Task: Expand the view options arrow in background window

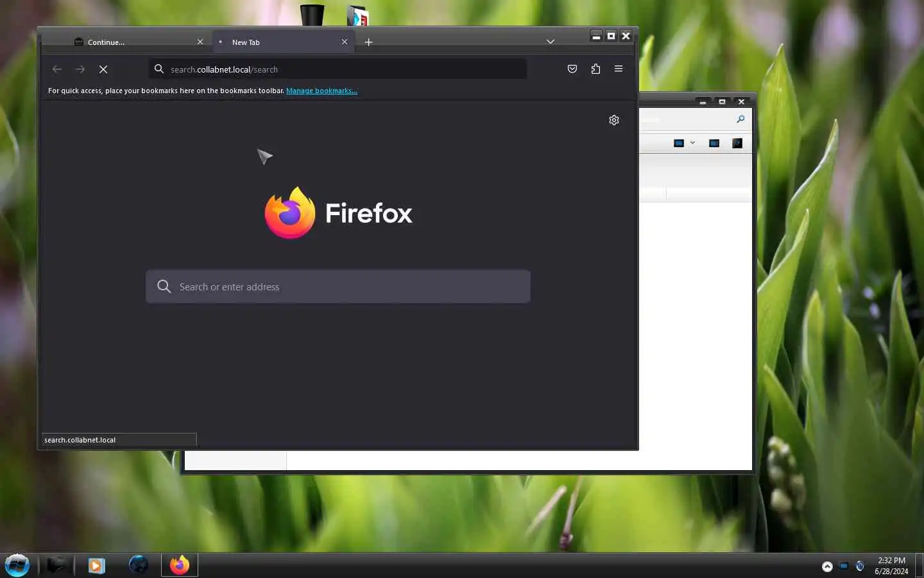Action: pos(692,143)
